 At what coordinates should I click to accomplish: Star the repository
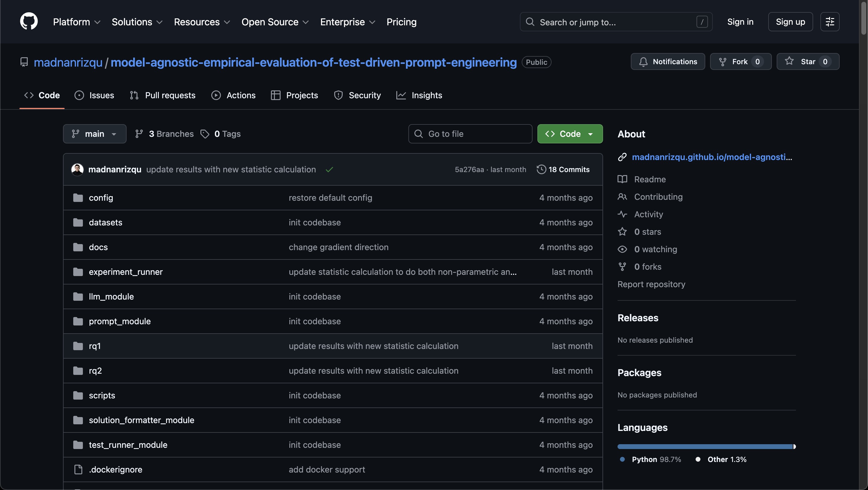(808, 61)
